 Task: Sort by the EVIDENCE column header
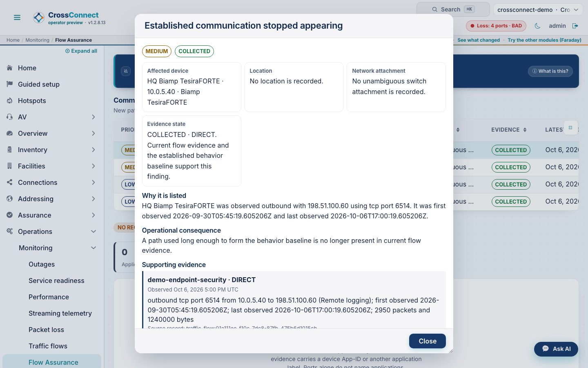[x=509, y=130]
